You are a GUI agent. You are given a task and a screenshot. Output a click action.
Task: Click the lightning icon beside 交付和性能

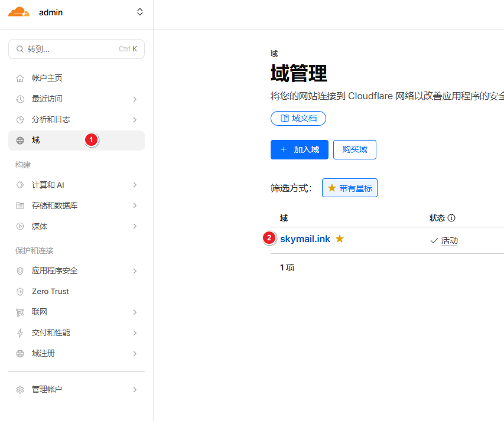point(20,333)
